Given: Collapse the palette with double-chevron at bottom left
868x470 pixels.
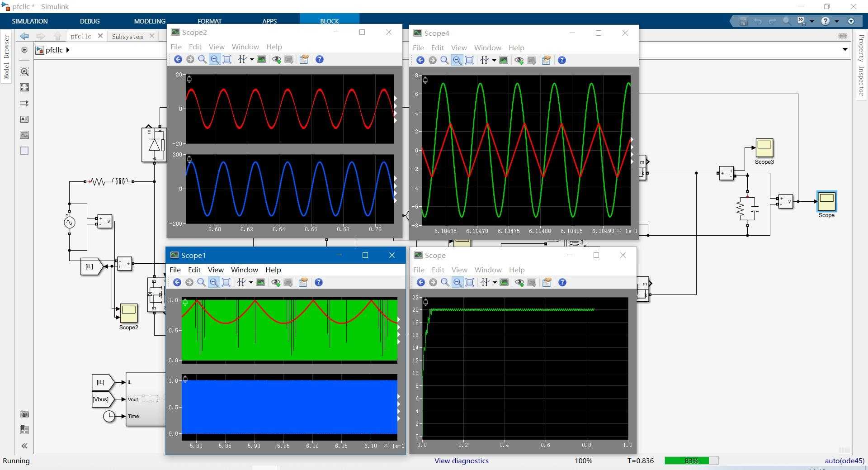Looking at the screenshot, I should (x=24, y=446).
